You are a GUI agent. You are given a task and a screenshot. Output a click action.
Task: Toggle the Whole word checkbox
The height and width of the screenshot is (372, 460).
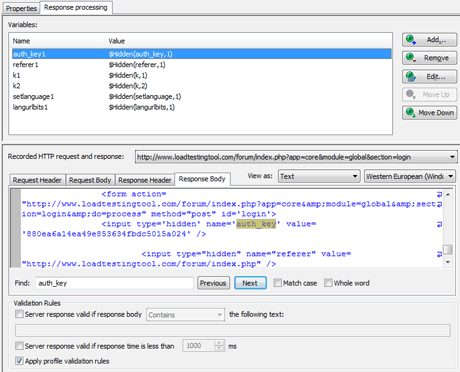[x=328, y=283]
